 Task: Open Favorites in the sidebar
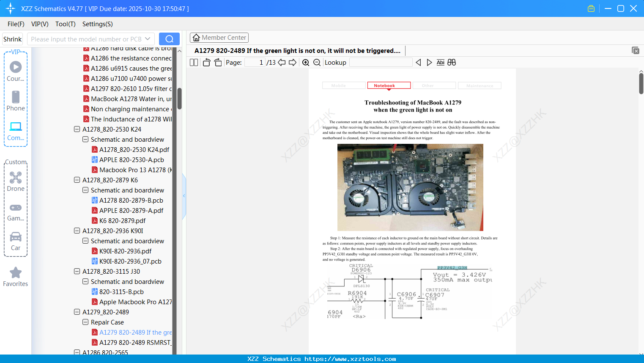[16, 277]
